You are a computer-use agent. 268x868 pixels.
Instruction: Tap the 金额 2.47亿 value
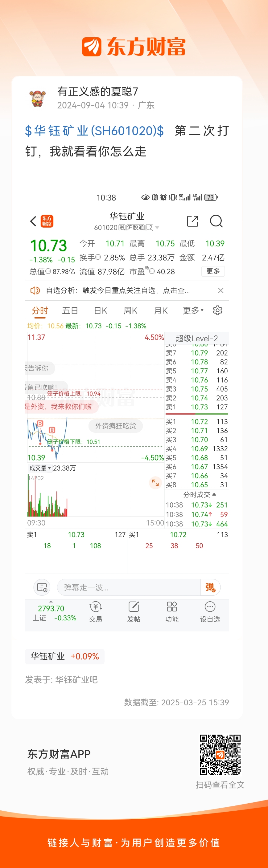coord(213,258)
